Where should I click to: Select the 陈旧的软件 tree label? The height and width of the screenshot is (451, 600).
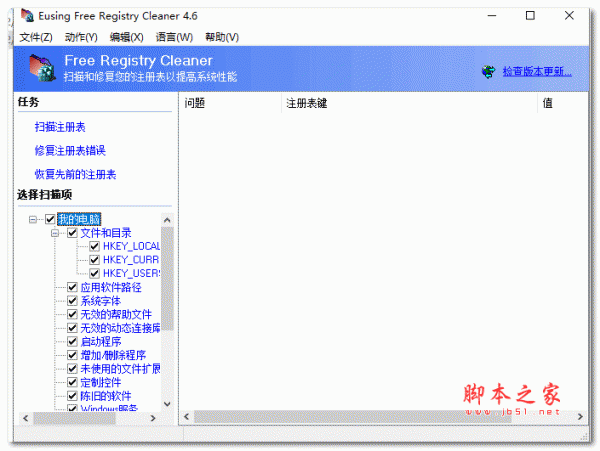coord(106,396)
